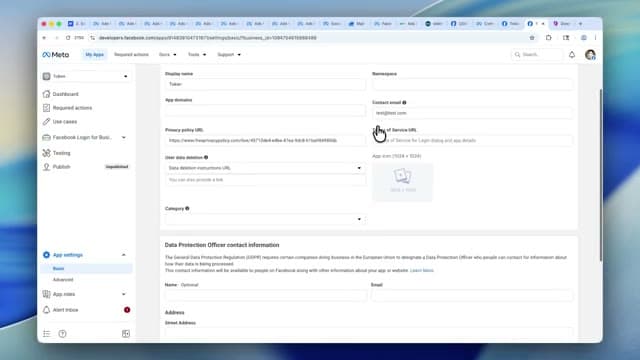The width and height of the screenshot is (640, 360).
Task: Click the app icon upload placeholder
Action: pos(402,182)
